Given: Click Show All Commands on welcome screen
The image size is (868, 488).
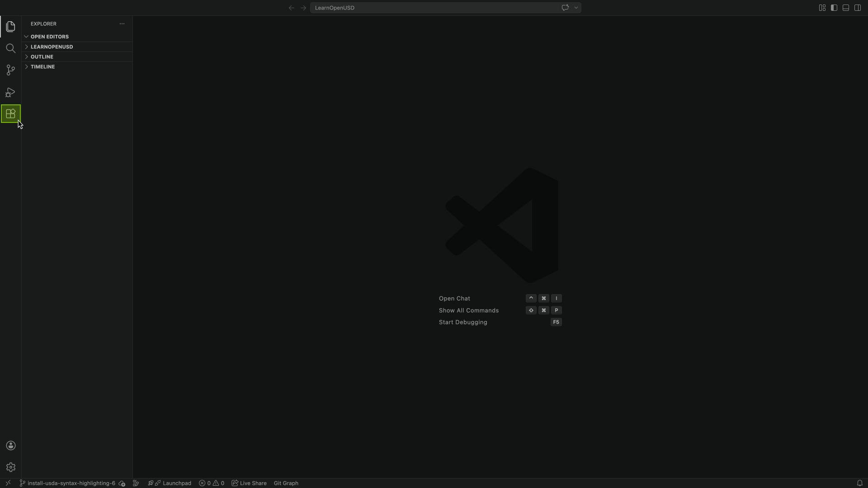Looking at the screenshot, I should coord(469,310).
